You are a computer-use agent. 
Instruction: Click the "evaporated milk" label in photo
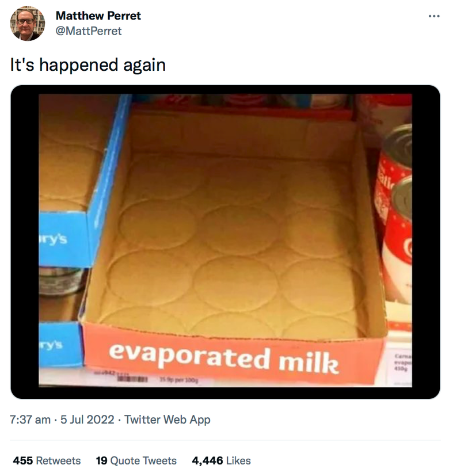[x=224, y=359]
